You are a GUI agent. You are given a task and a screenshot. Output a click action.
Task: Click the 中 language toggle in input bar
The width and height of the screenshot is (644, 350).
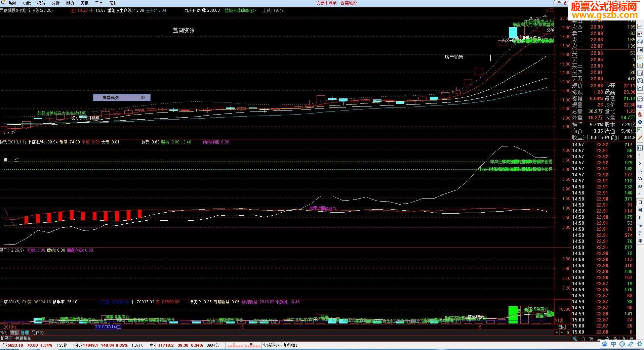pos(613,344)
